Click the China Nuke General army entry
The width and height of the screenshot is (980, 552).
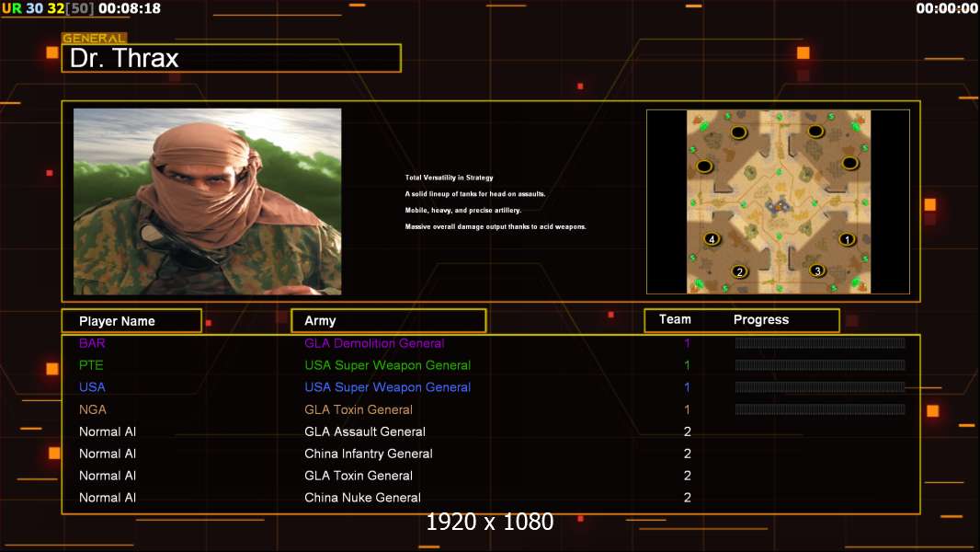point(362,498)
